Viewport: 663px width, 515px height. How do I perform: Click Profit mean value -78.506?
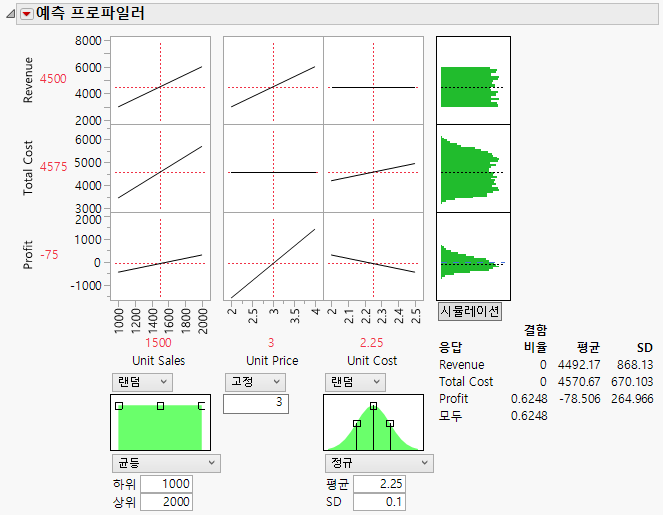coord(580,399)
